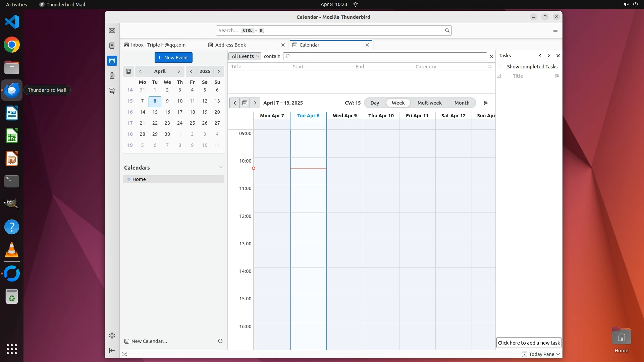Viewport: 644px width, 362px height.
Task: Click New Calendar... button
Action: [x=149, y=341]
